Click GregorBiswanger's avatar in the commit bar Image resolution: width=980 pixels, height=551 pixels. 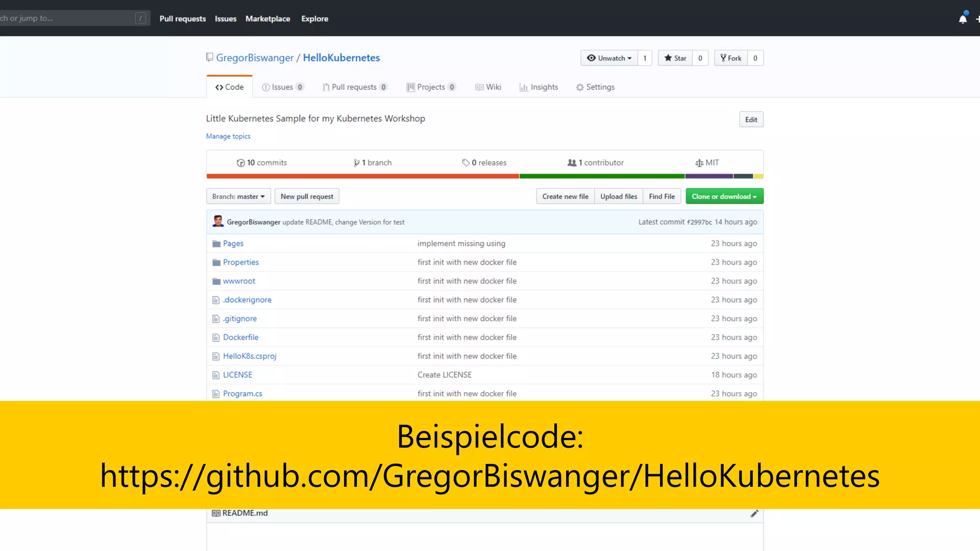pos(218,221)
